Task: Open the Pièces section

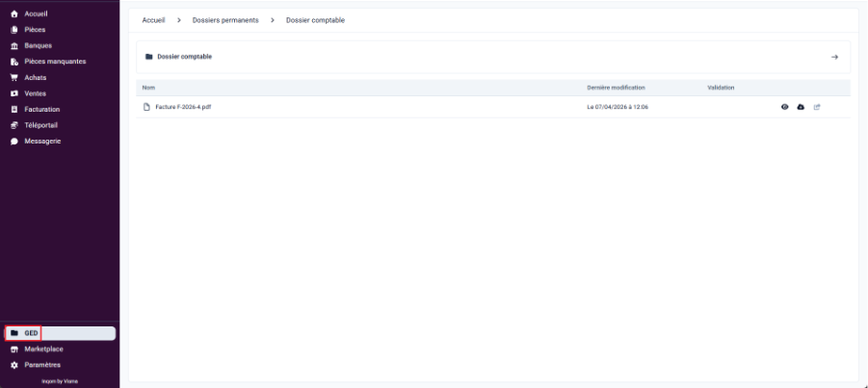Action: 35,30
